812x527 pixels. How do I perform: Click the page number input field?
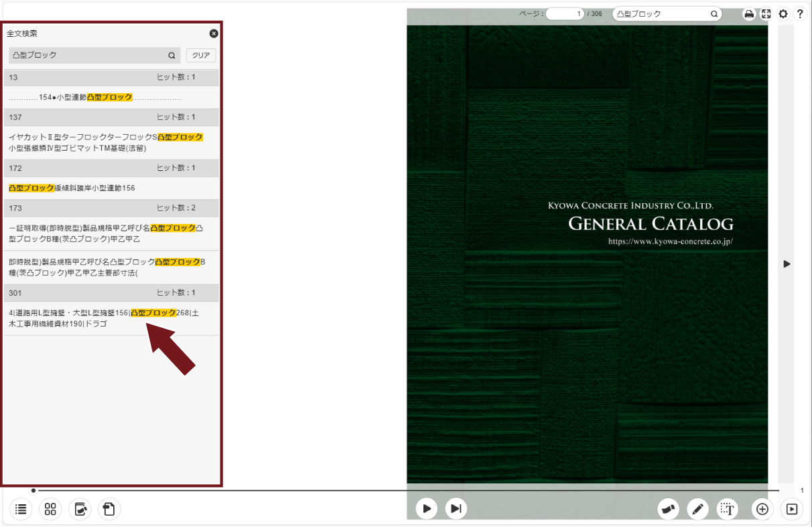click(x=565, y=14)
